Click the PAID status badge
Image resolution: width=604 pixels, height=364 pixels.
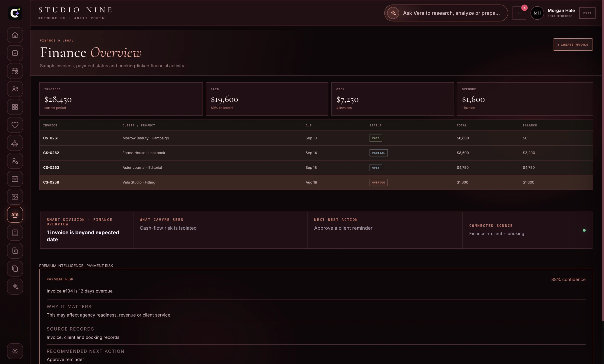point(376,138)
